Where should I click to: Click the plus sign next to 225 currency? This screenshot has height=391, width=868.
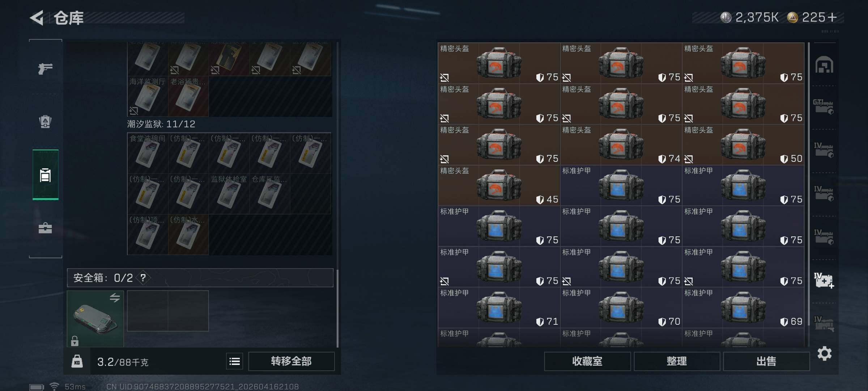(x=832, y=17)
